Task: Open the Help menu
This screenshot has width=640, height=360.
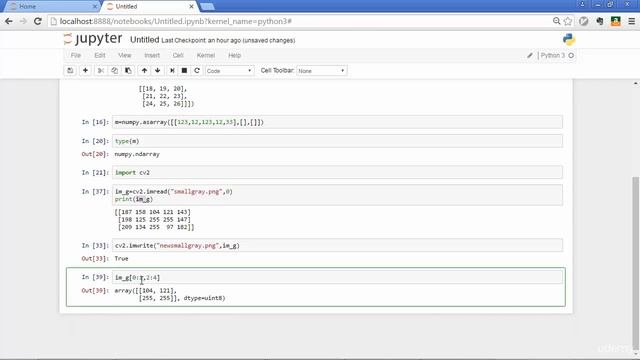Action: (235, 56)
